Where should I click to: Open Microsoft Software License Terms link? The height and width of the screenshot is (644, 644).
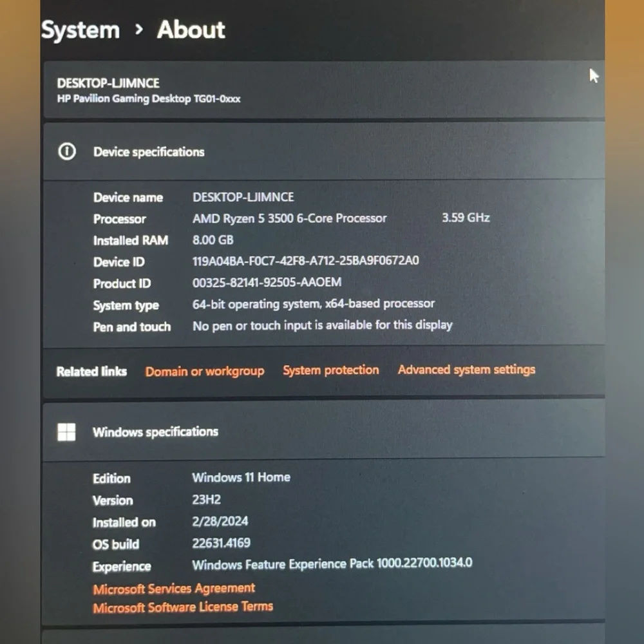[183, 607]
